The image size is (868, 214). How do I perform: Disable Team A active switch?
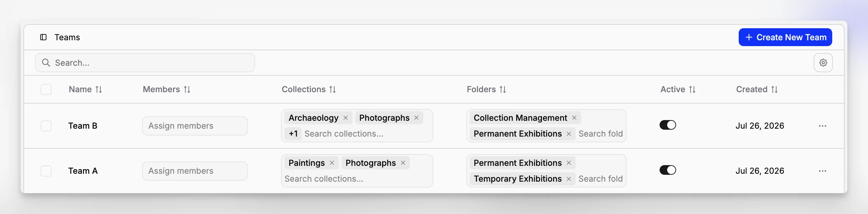(x=668, y=170)
